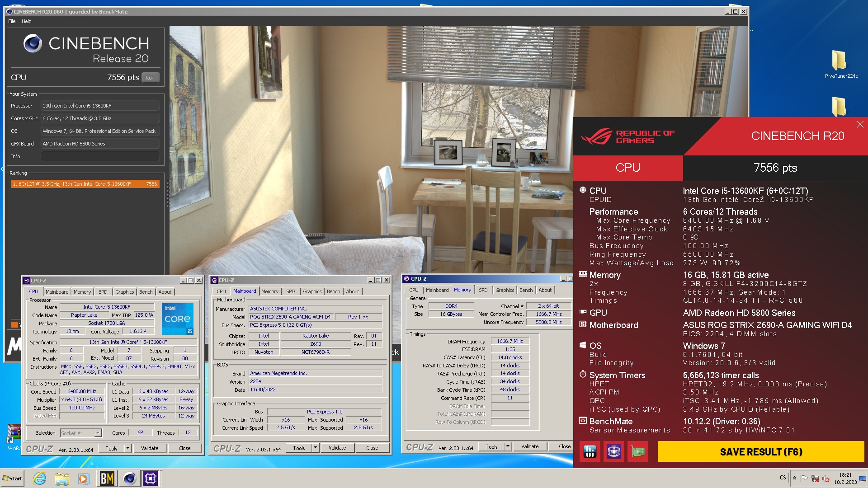Show hidden system tray icons

794,478
